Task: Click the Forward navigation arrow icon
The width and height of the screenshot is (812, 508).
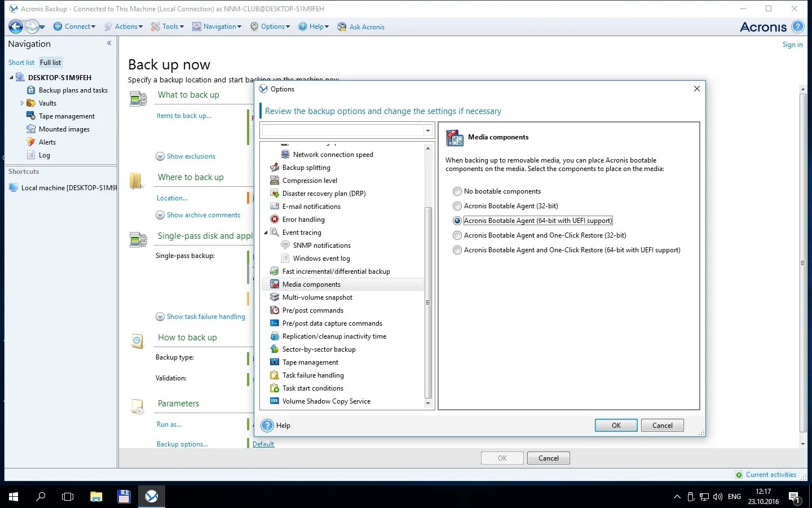Action: click(x=32, y=26)
